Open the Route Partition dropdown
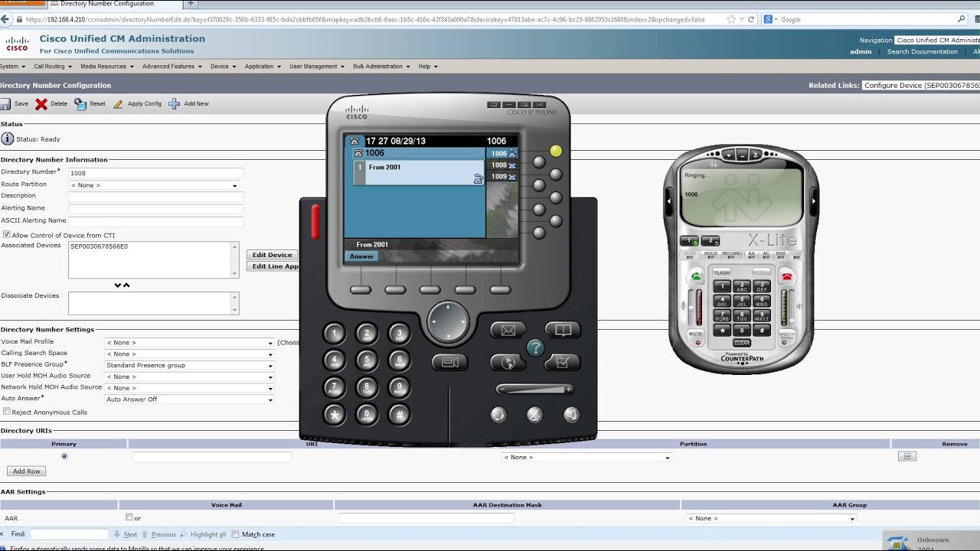Screen dimensions: 980x551 (154, 185)
